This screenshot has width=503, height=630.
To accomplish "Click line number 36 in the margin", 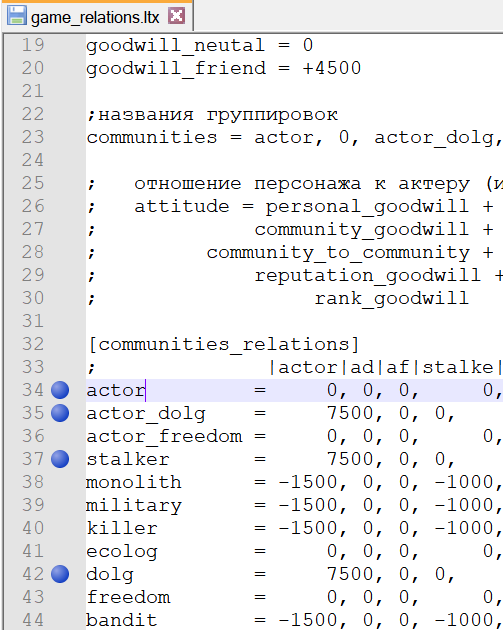I will 33,436.
